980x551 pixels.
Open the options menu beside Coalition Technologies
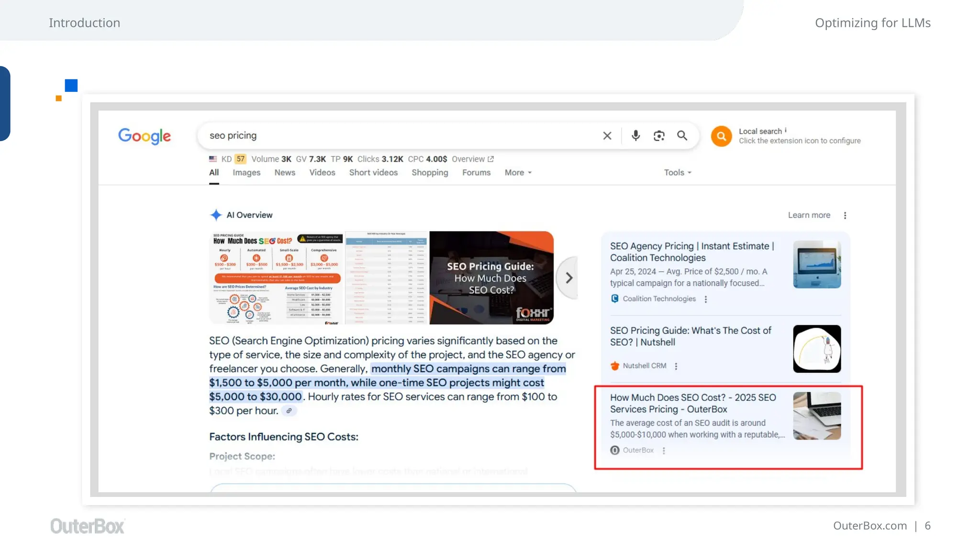pyautogui.click(x=706, y=299)
